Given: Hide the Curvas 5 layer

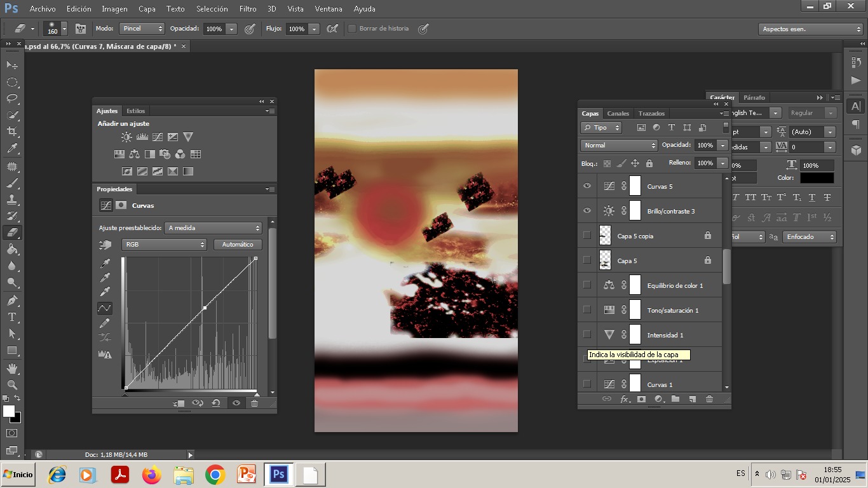Looking at the screenshot, I should (x=587, y=186).
